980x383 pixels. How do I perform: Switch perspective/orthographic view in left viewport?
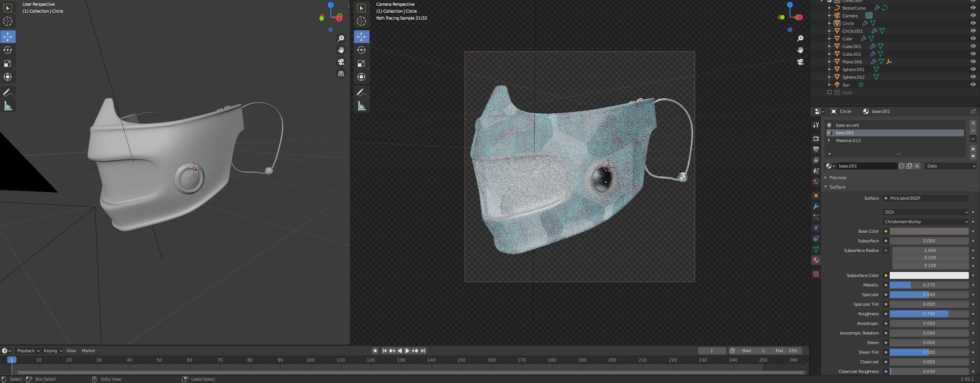(x=341, y=74)
